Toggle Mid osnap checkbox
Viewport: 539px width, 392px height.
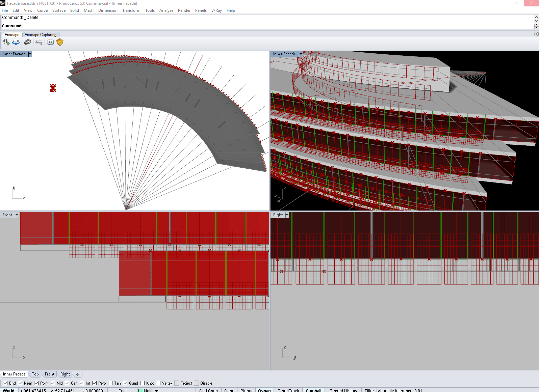[53, 383]
